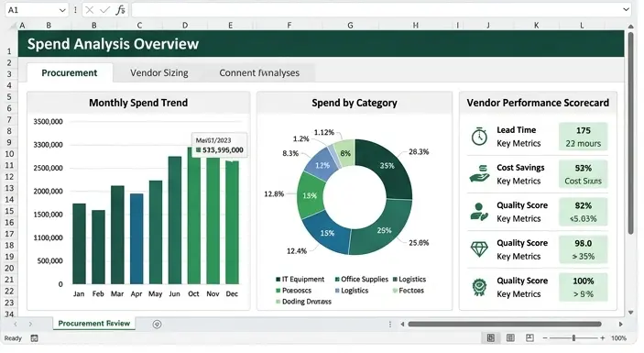The width and height of the screenshot is (644, 353).
Task: Click the Spend Analysis Overview title
Action: pyautogui.click(x=113, y=44)
